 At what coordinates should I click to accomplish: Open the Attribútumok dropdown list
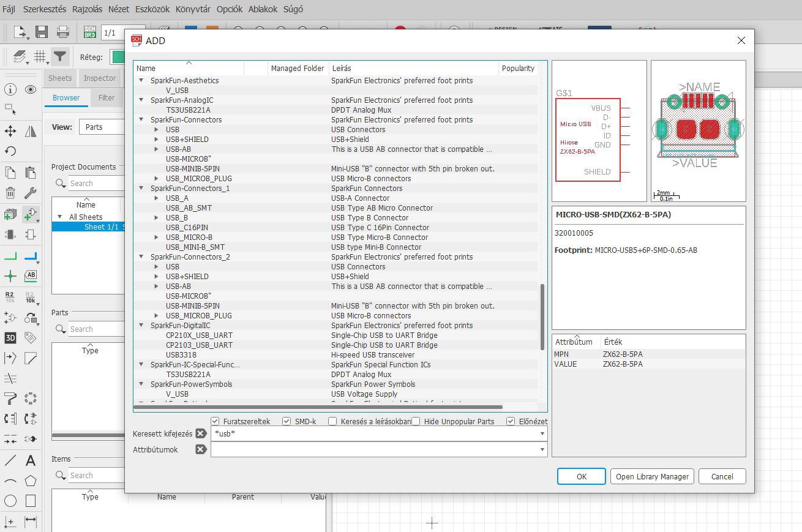tap(542, 449)
